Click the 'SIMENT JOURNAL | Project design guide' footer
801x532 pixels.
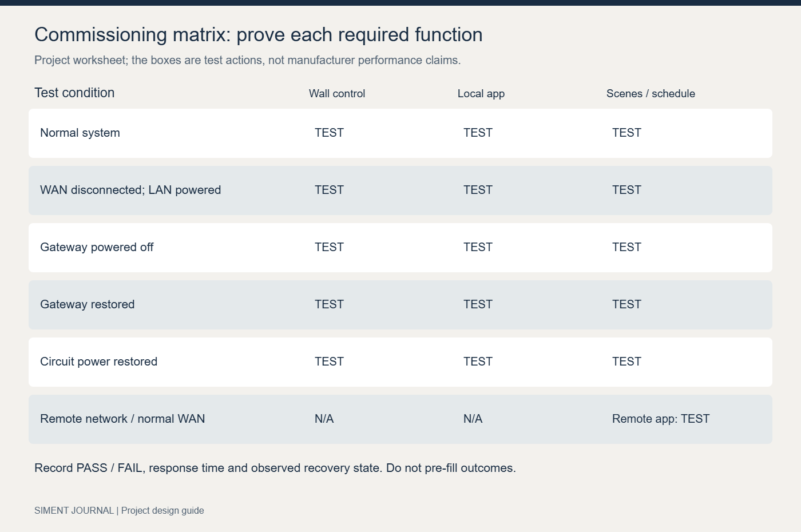(119, 510)
